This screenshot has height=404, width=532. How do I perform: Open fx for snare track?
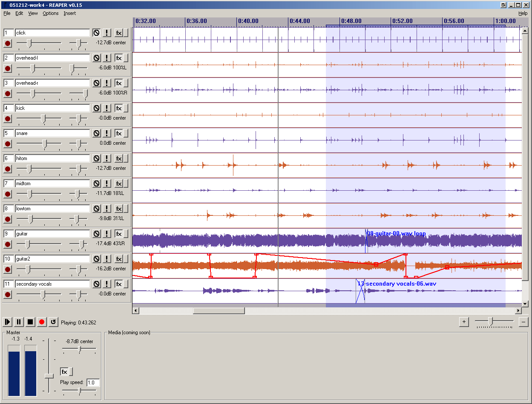(x=119, y=133)
